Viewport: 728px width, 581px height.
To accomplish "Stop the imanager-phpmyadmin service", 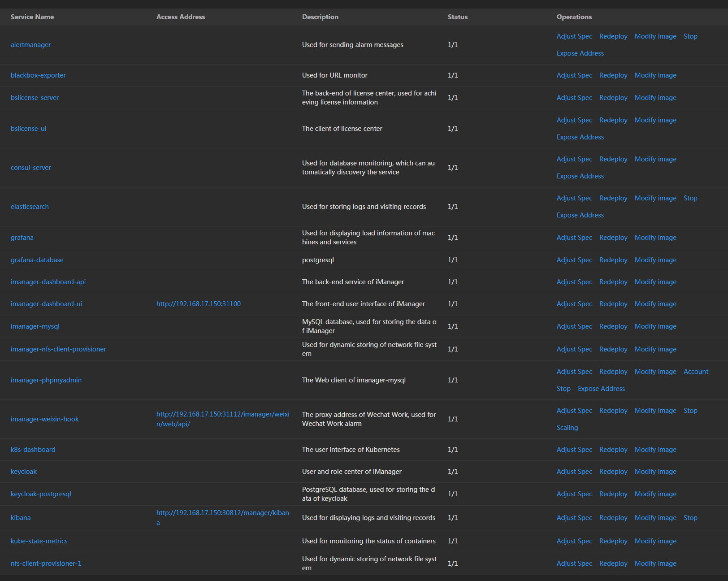I will [x=563, y=389].
